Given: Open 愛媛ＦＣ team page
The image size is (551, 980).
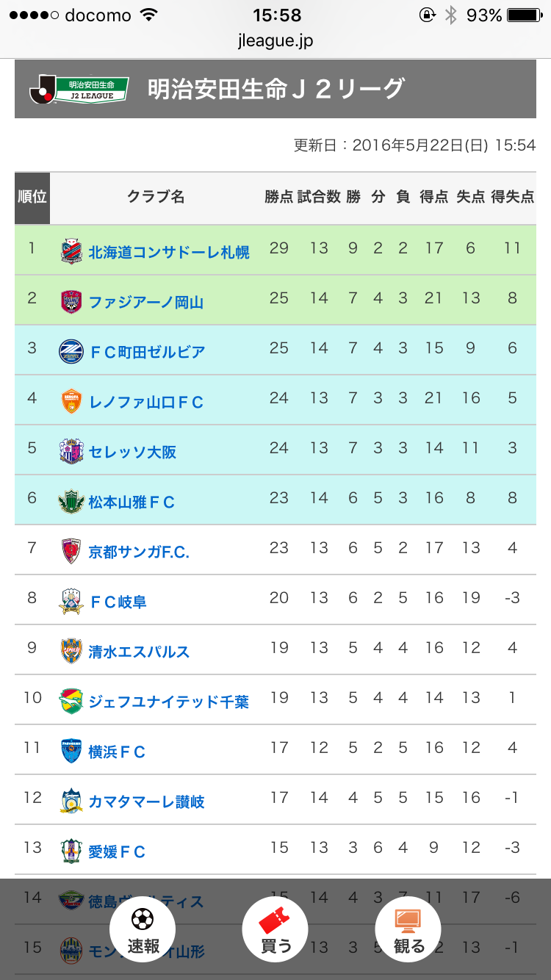Looking at the screenshot, I should pyautogui.click(x=117, y=851).
